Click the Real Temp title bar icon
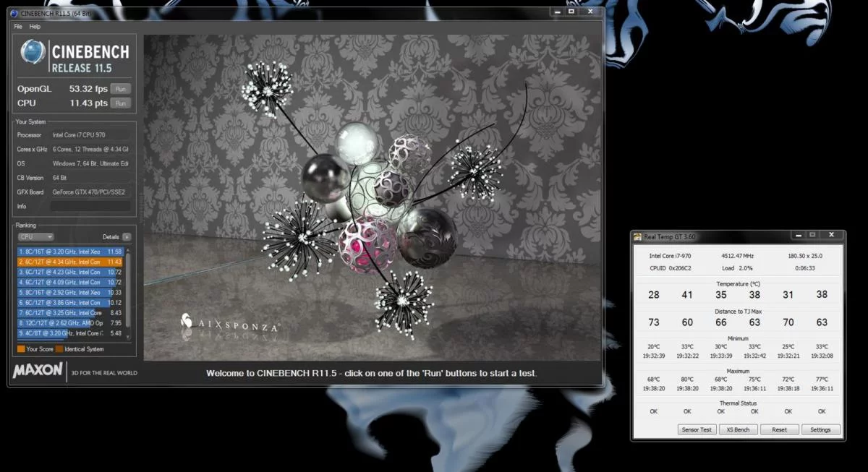Screen dimensions: 868x472 [637, 236]
